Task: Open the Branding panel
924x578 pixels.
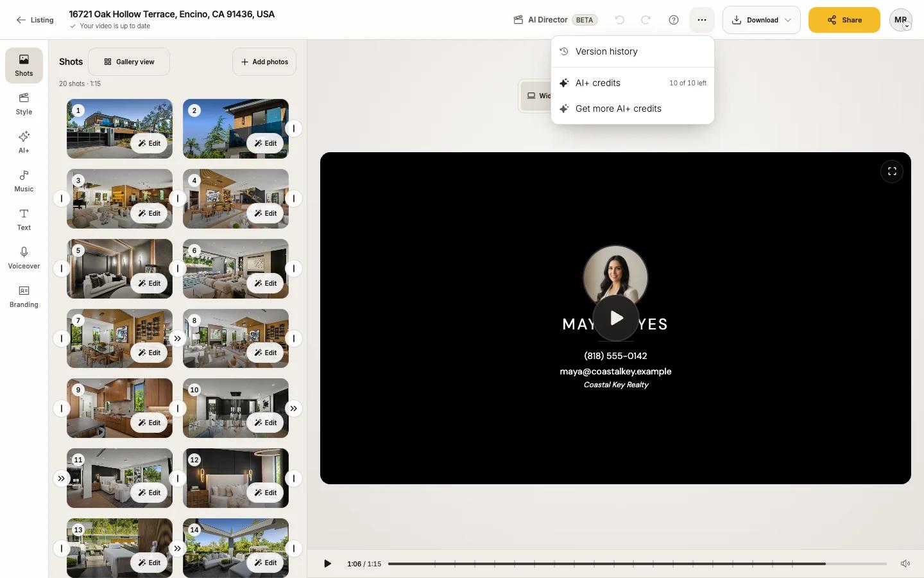Action: click(x=24, y=296)
